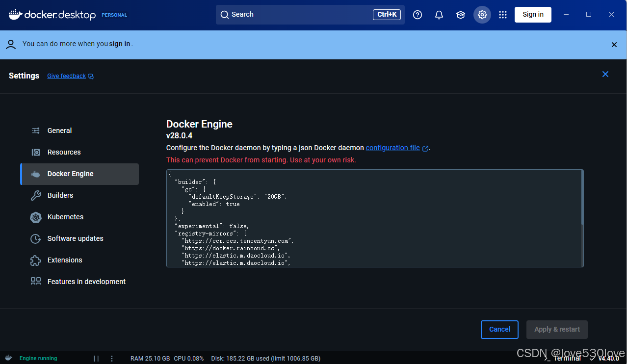Pause the Docker engine
The height and width of the screenshot is (364, 627).
96,359
